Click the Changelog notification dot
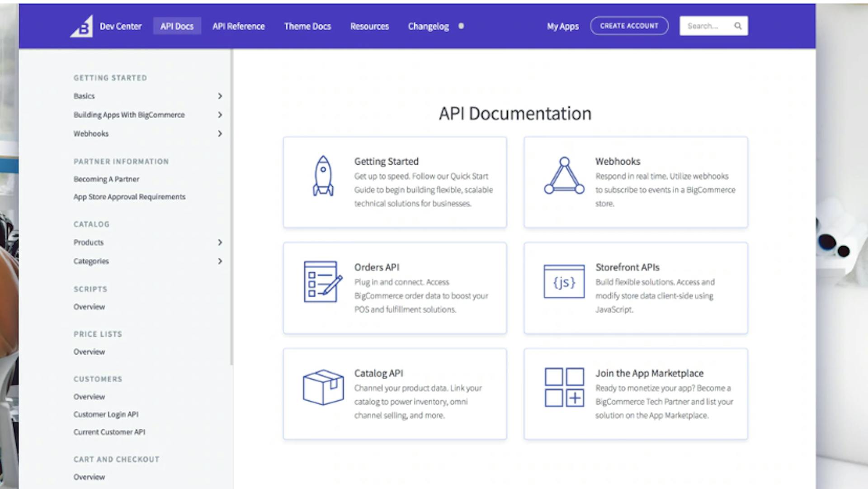The image size is (868, 489). click(x=461, y=26)
